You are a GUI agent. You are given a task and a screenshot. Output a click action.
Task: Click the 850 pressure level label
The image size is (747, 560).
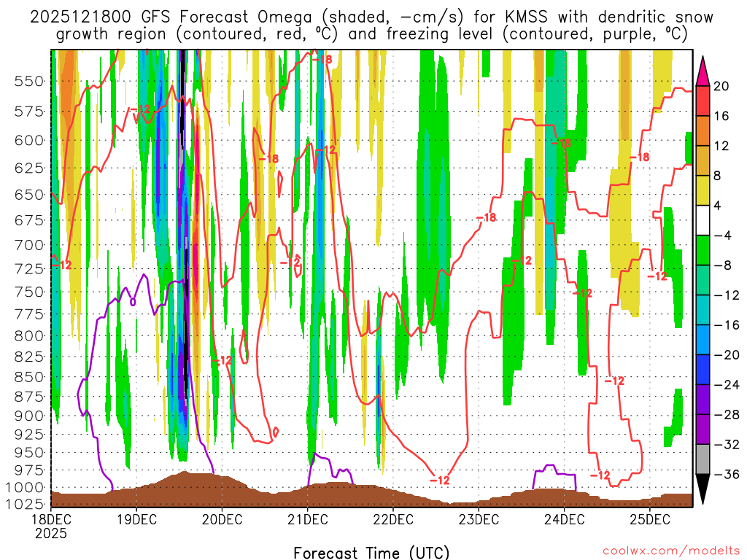pyautogui.click(x=29, y=377)
